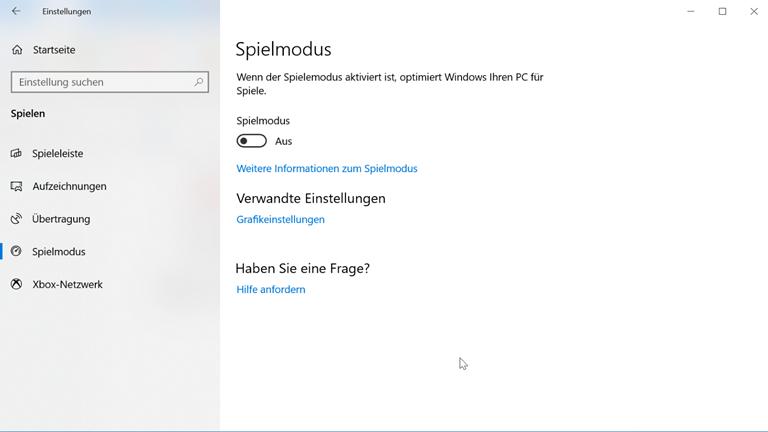Image resolution: width=768 pixels, height=432 pixels.
Task: Click the back arrow icon
Action: tap(16, 12)
